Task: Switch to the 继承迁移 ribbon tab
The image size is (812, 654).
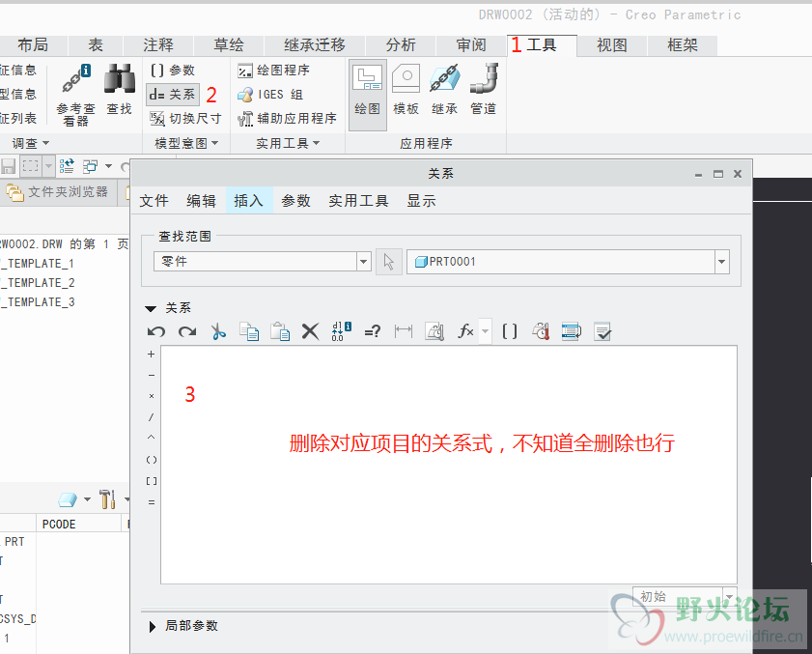Action: (x=315, y=45)
